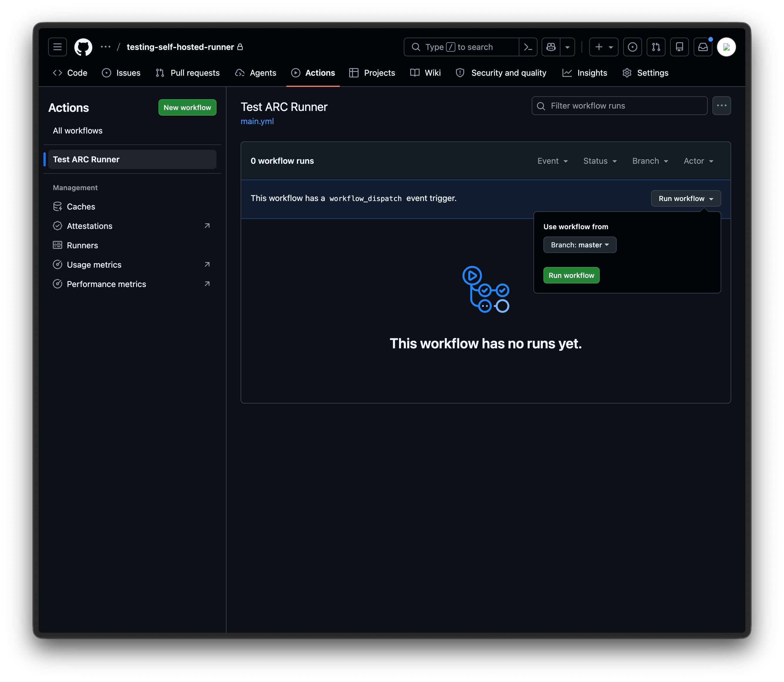Click the New workflow button

pos(187,107)
